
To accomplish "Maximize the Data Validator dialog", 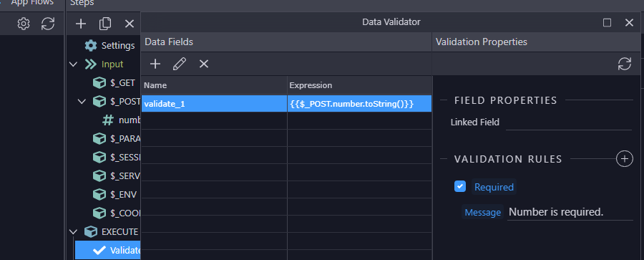I will click(x=607, y=23).
